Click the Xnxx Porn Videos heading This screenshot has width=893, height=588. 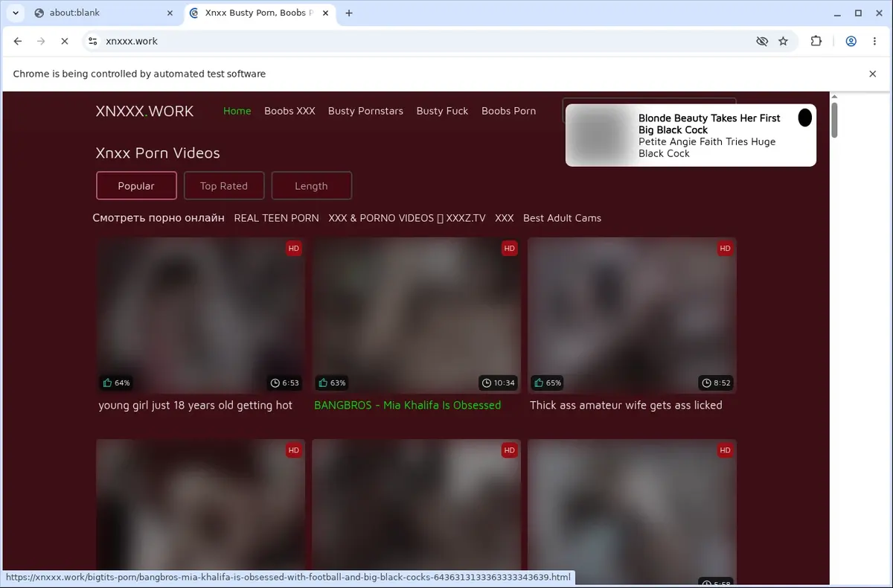click(158, 153)
